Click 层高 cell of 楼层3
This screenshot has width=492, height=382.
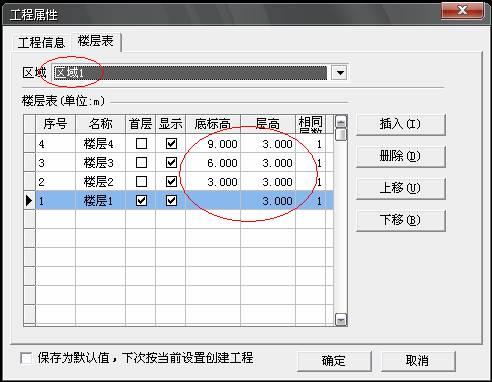pyautogui.click(x=268, y=163)
